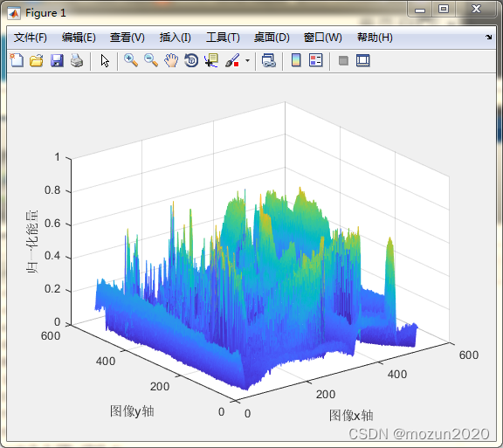Viewport: 503px width, 448px height.
Task: Close the Figure 1 window
Action: (x=477, y=10)
